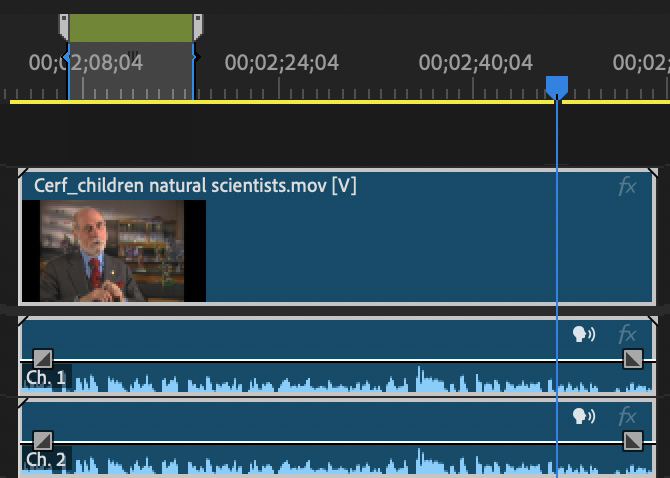Click the middle of the green range bar
The height and width of the screenshot is (478, 670).
point(130,27)
